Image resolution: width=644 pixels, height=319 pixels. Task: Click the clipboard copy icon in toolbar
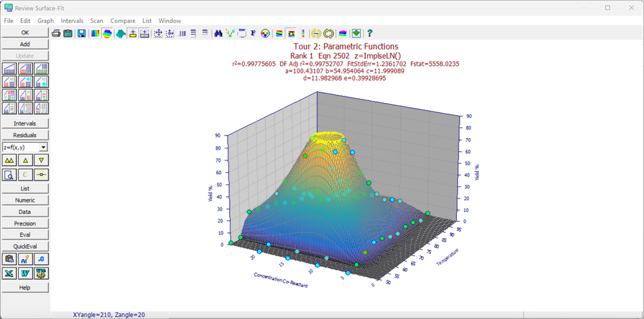pyautogui.click(x=68, y=34)
